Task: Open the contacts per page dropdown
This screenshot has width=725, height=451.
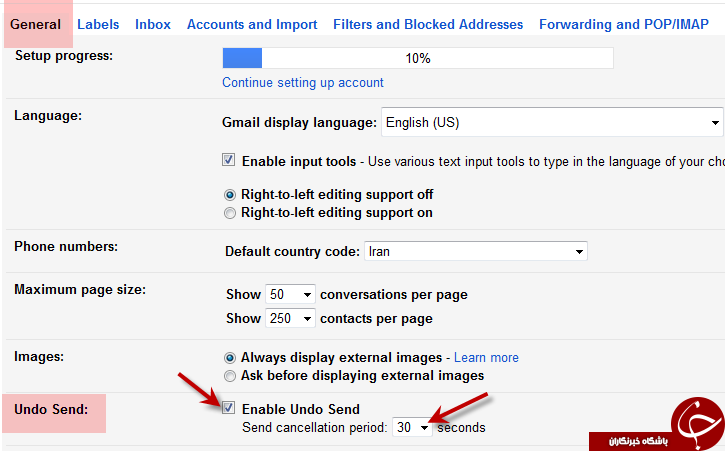Action: 290,318
